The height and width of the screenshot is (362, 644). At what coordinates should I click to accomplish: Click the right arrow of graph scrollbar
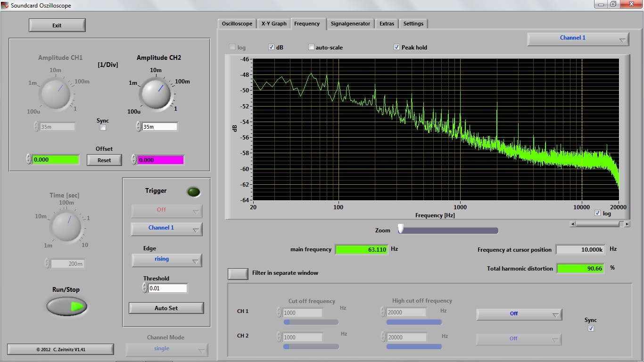627,224
